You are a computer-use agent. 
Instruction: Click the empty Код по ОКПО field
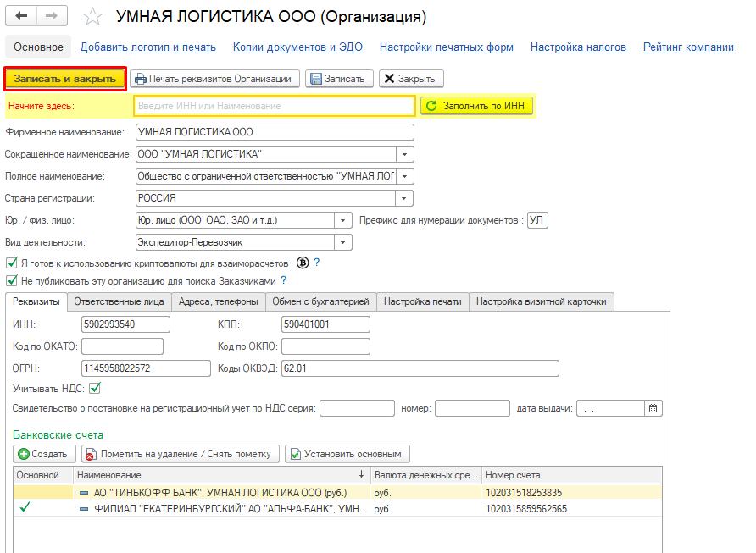coord(325,346)
